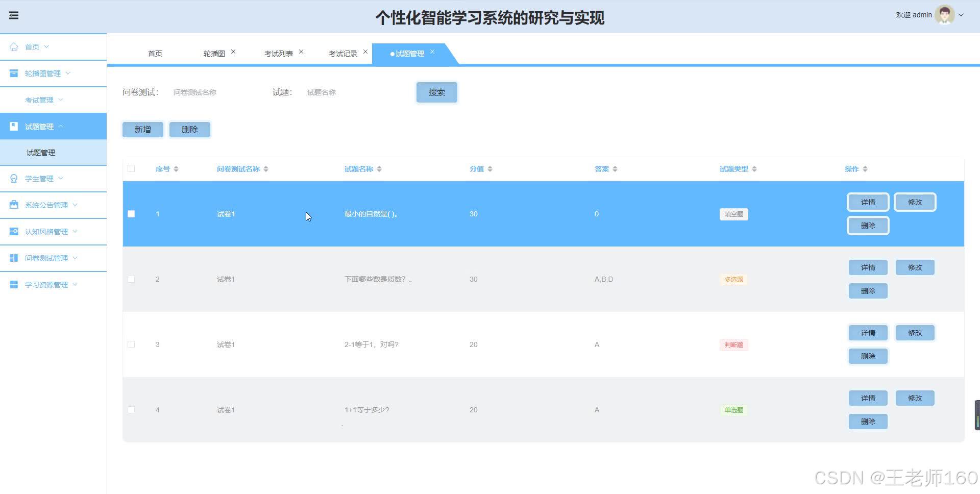This screenshot has width=980, height=494.
Task: Click 修改 for question row 1
Action: click(x=915, y=202)
